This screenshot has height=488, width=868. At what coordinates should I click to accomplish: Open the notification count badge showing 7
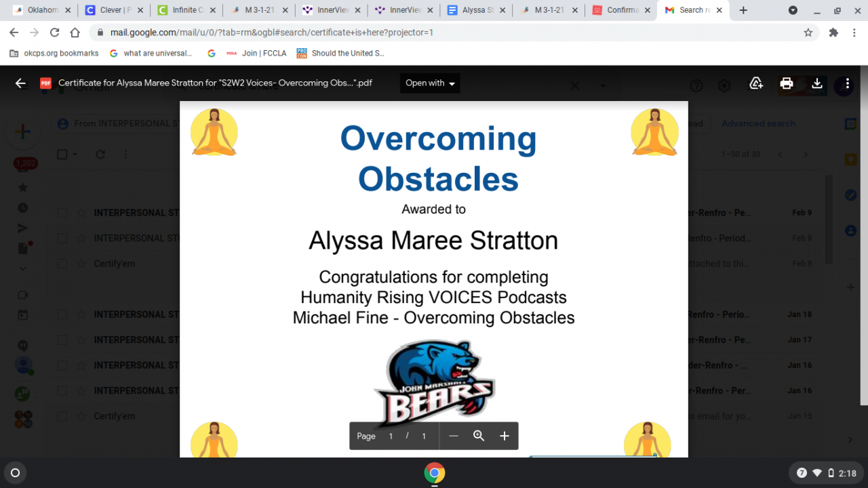point(802,473)
